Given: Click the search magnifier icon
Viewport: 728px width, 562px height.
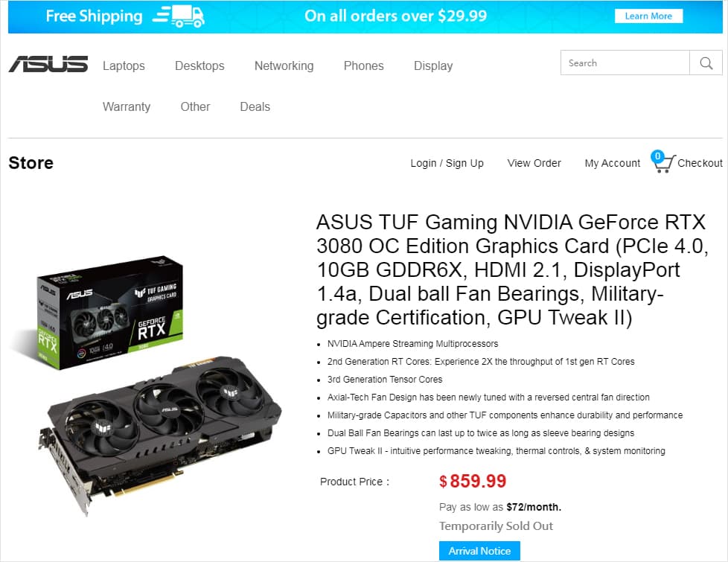Looking at the screenshot, I should pos(706,63).
